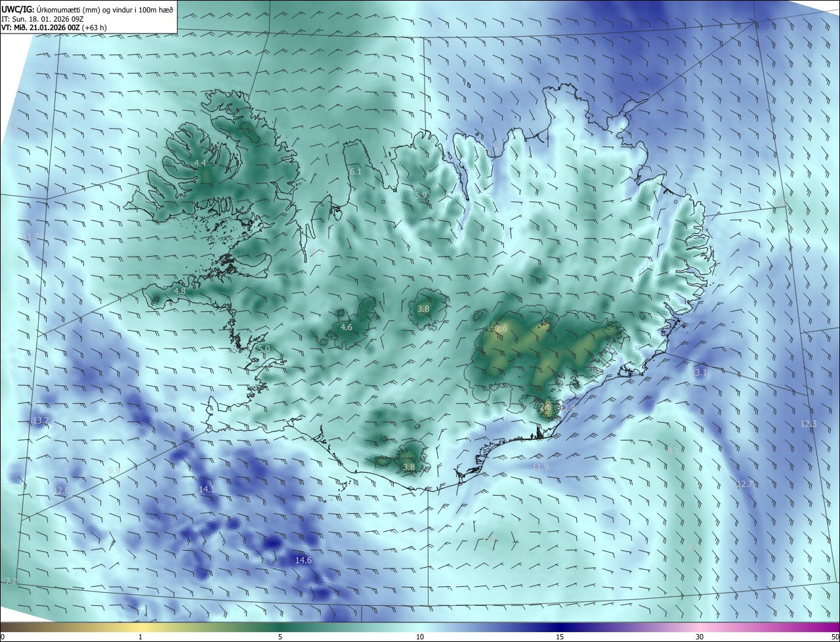Click the 6.1 precipitable water value

click(x=356, y=171)
